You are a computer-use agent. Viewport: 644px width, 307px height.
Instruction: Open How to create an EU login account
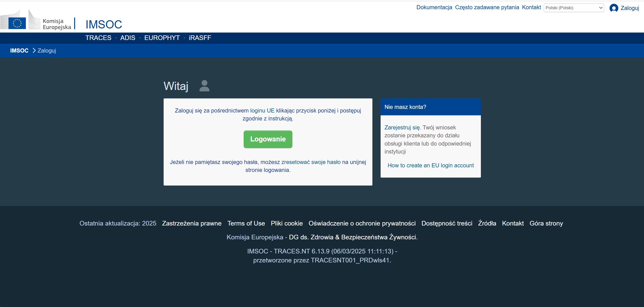430,165
